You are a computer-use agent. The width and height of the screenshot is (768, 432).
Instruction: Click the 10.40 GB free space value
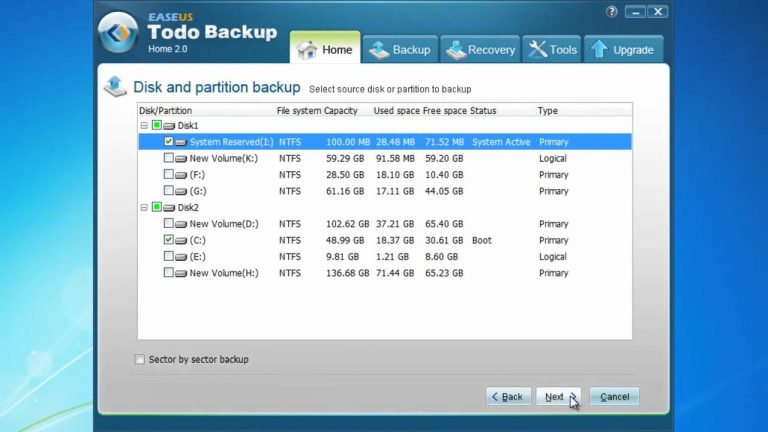click(444, 175)
